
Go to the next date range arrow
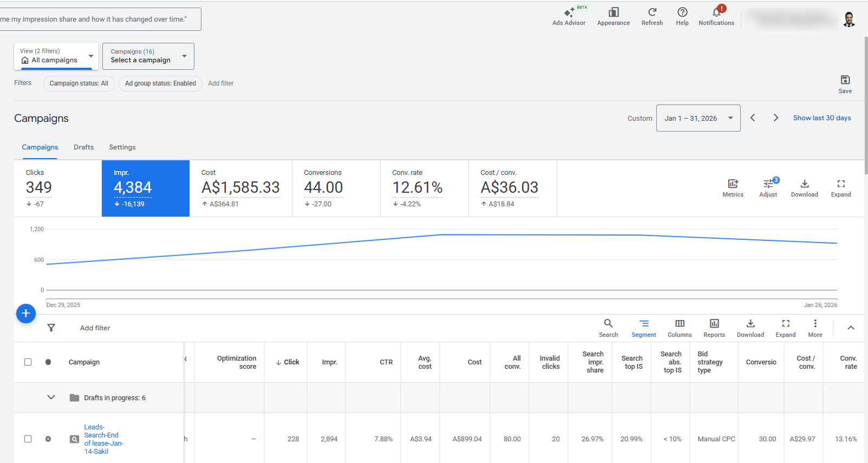coord(776,118)
